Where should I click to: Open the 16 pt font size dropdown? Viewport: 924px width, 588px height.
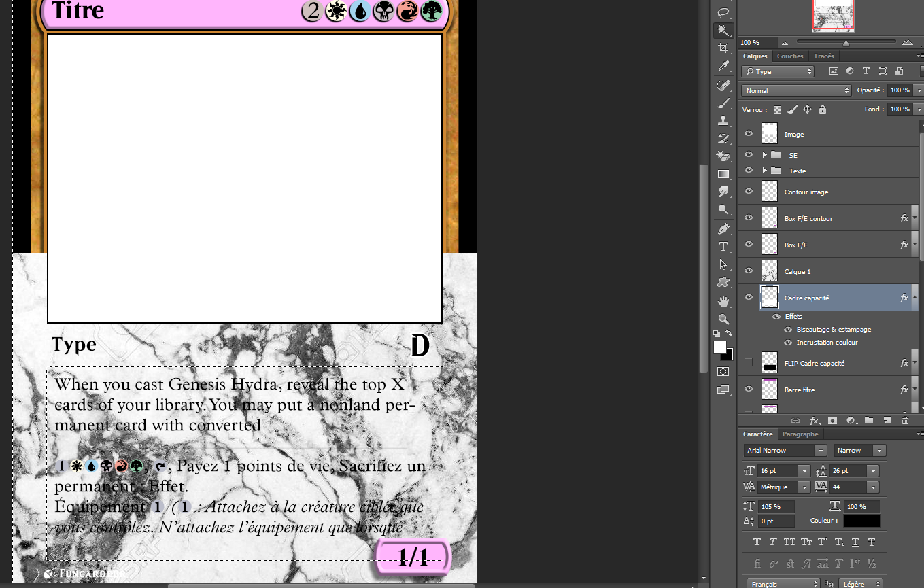coord(805,471)
